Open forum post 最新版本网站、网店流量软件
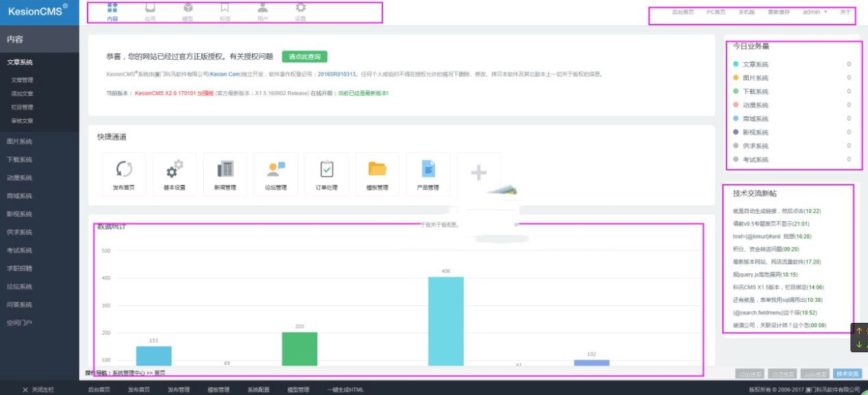 (777, 261)
